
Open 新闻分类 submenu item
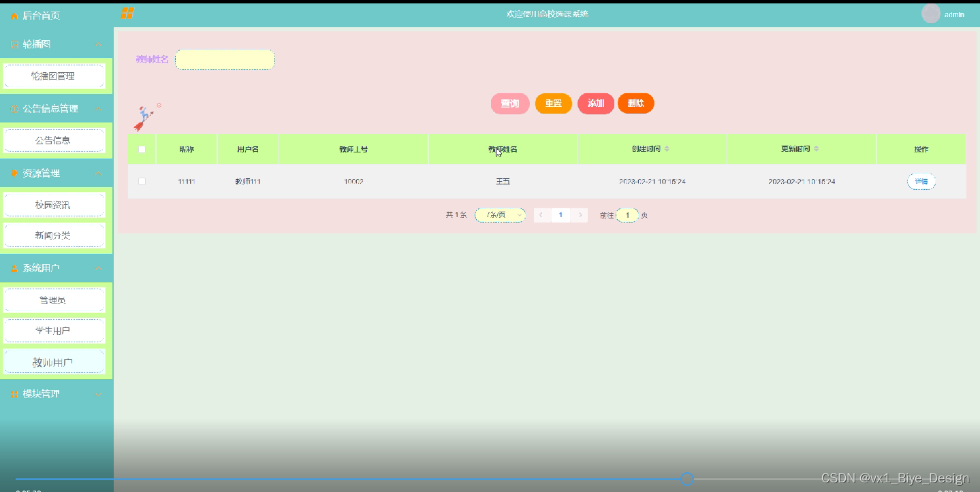click(x=54, y=235)
